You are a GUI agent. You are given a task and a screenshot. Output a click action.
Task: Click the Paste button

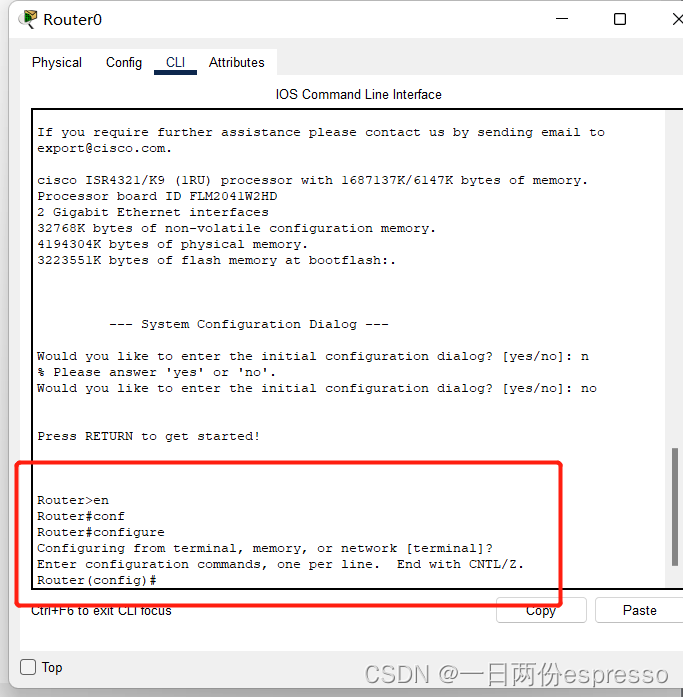[639, 610]
